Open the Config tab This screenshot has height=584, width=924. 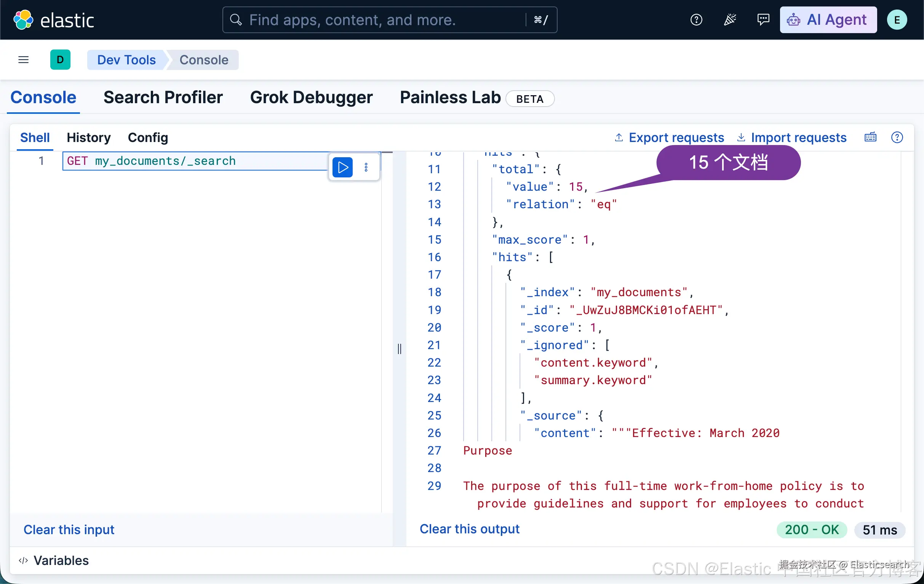pos(148,138)
